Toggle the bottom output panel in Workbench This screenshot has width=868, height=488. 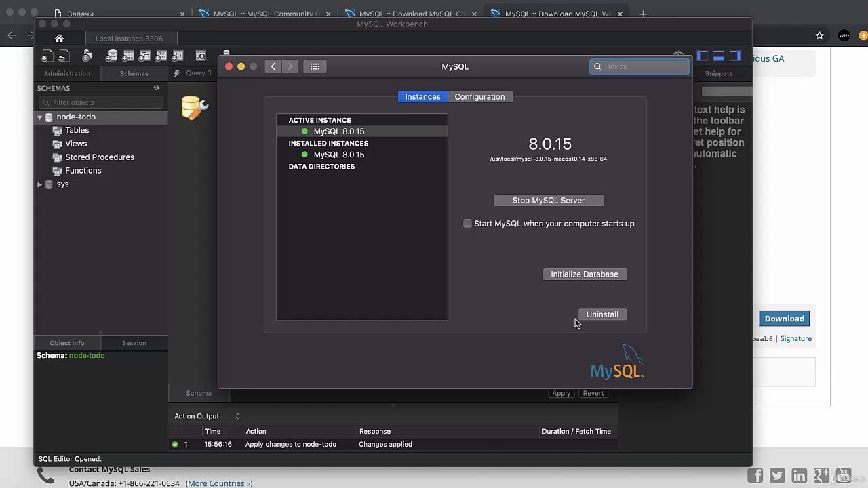(x=719, y=56)
